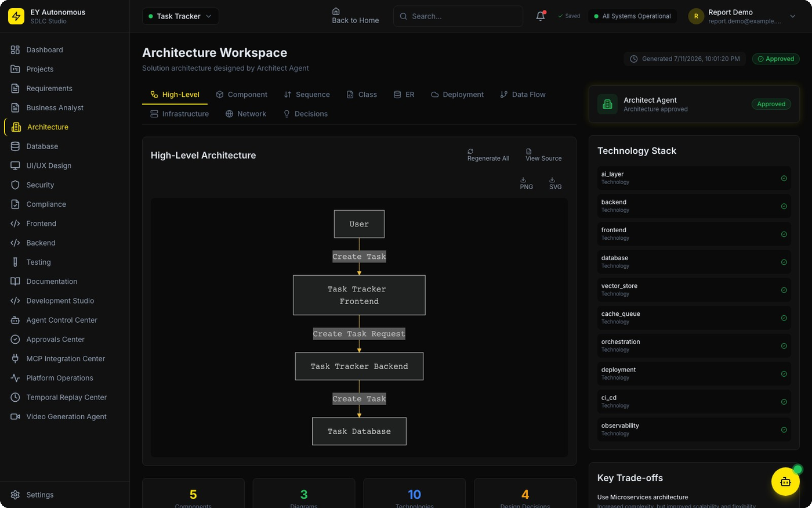The height and width of the screenshot is (508, 812).
Task: Select the cache_queue technology row
Action: [694, 318]
